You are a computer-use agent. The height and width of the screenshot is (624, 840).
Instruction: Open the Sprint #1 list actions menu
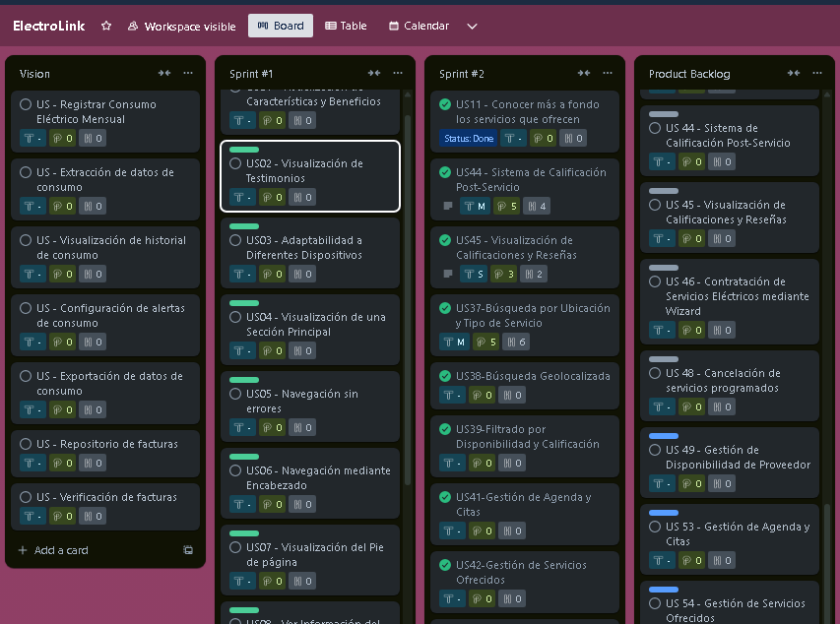click(398, 73)
